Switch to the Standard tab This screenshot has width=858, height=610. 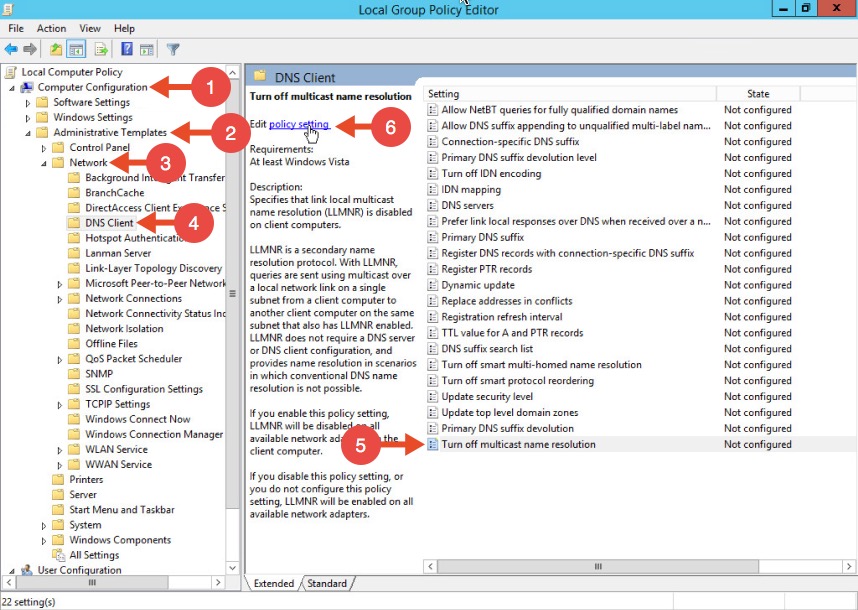pyautogui.click(x=326, y=584)
